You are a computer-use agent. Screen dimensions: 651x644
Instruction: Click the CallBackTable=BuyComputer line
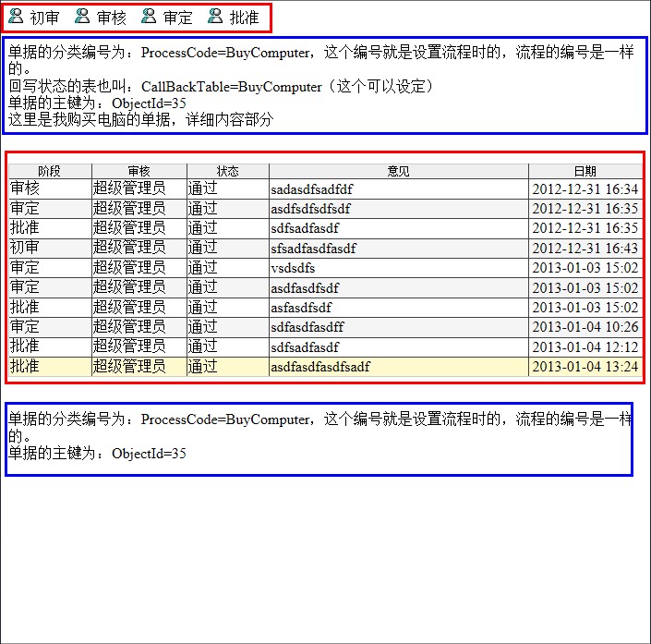[x=221, y=87]
